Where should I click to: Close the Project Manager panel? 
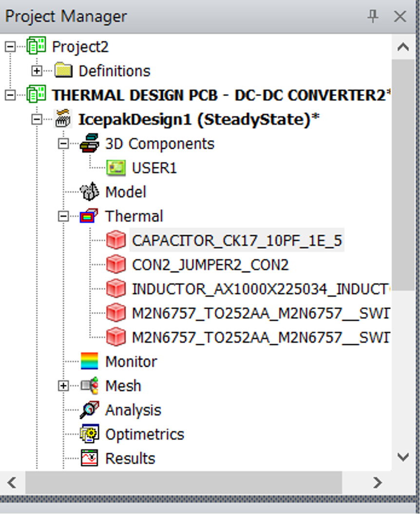pos(400,17)
